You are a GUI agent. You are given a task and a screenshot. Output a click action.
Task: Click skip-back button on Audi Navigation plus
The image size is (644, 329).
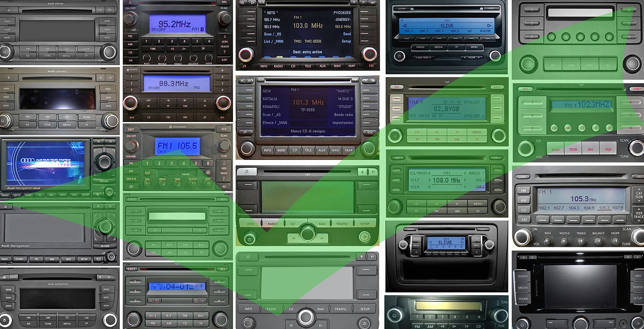pyautogui.click(x=99, y=141)
